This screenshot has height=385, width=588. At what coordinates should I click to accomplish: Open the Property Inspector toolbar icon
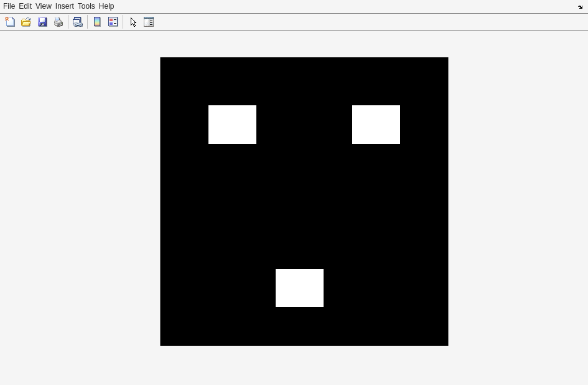tap(149, 22)
